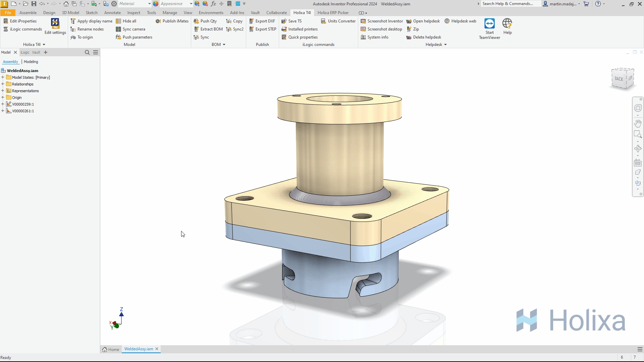Expand the V00000259:1 tree node
This screenshot has height=362, width=644.
click(3, 104)
